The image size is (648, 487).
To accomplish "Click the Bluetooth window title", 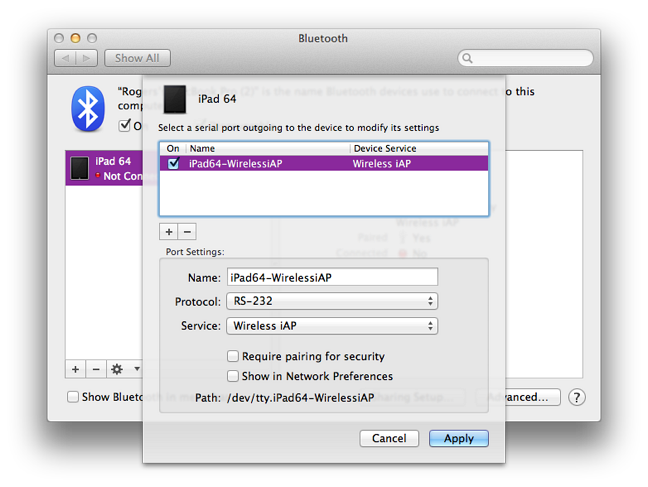I will [x=323, y=38].
